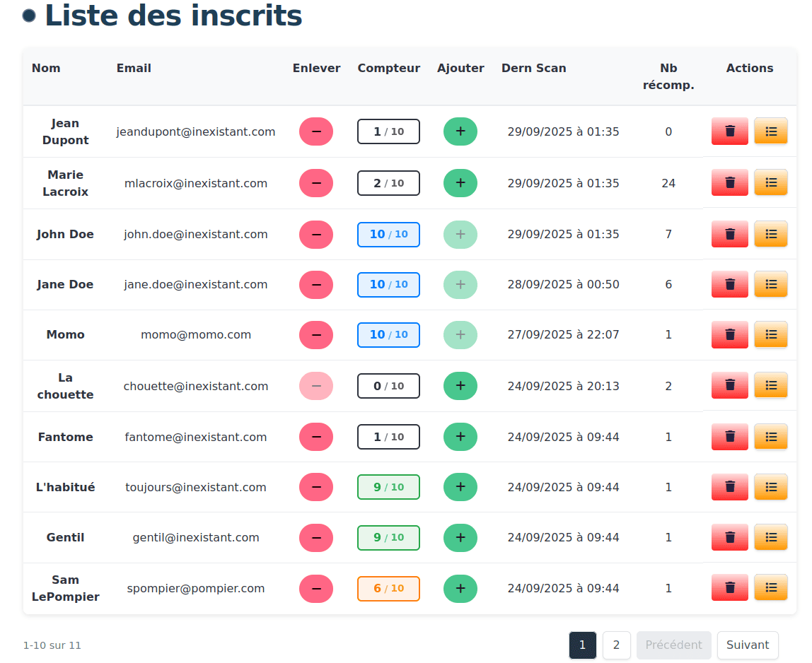The height and width of the screenshot is (663, 812).
Task: Click the Précédent button
Action: [673, 645]
